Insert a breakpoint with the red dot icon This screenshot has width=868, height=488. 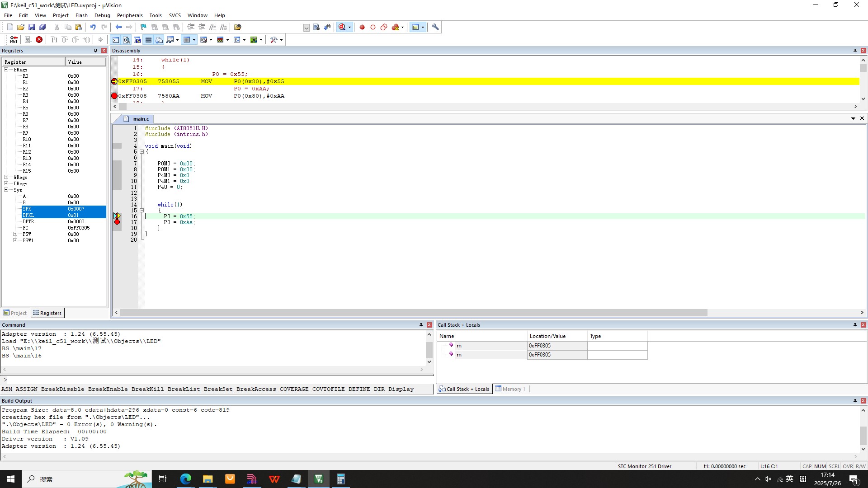[362, 27]
